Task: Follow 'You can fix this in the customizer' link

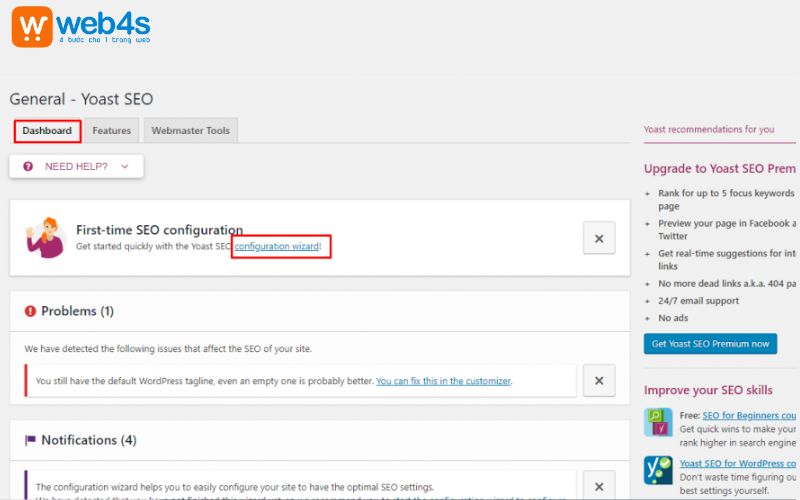Action: coord(443,381)
